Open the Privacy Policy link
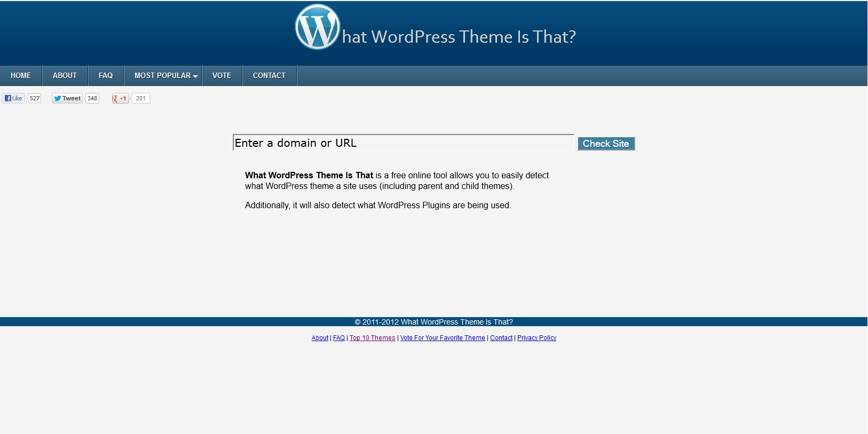Image resolution: width=868 pixels, height=434 pixels. [536, 338]
